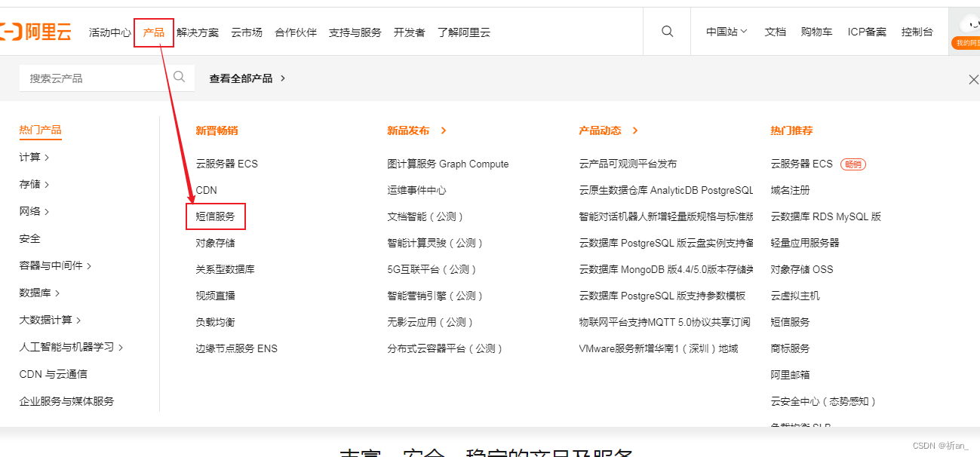The height and width of the screenshot is (457, 980).
Task: Open the 物联网平台支持MQTT 5.0 news item
Action: coord(665,322)
